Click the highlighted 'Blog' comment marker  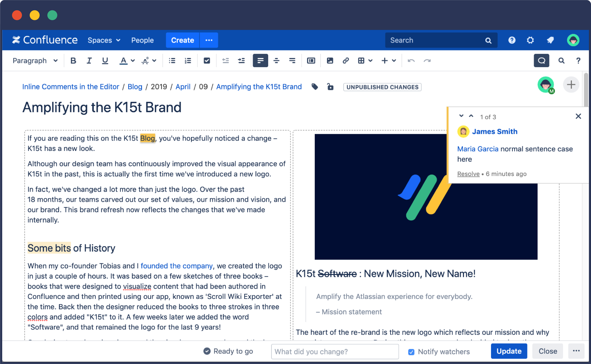147,138
